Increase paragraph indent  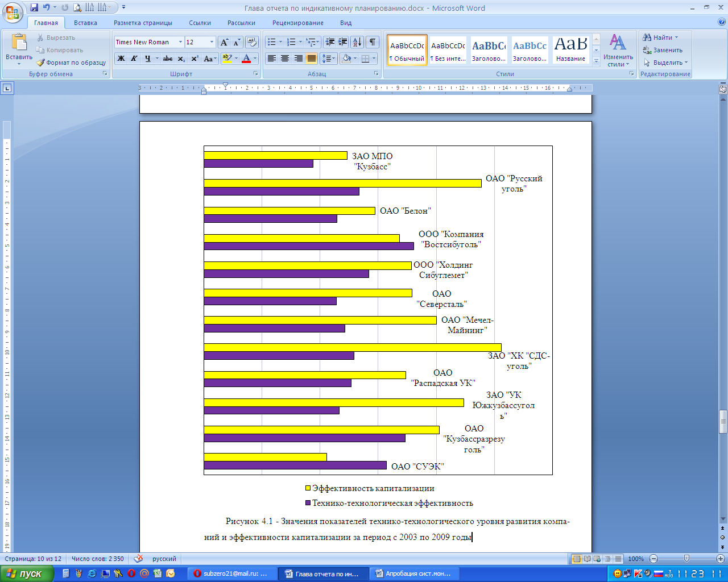coord(342,42)
